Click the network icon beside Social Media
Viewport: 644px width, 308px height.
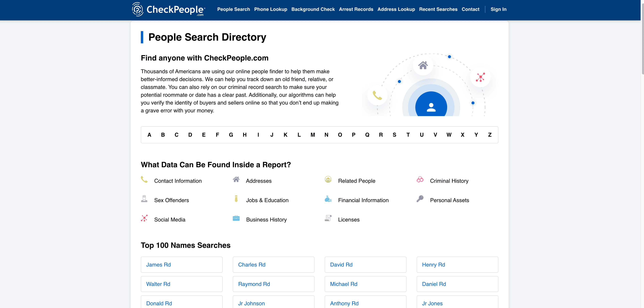pos(144,218)
